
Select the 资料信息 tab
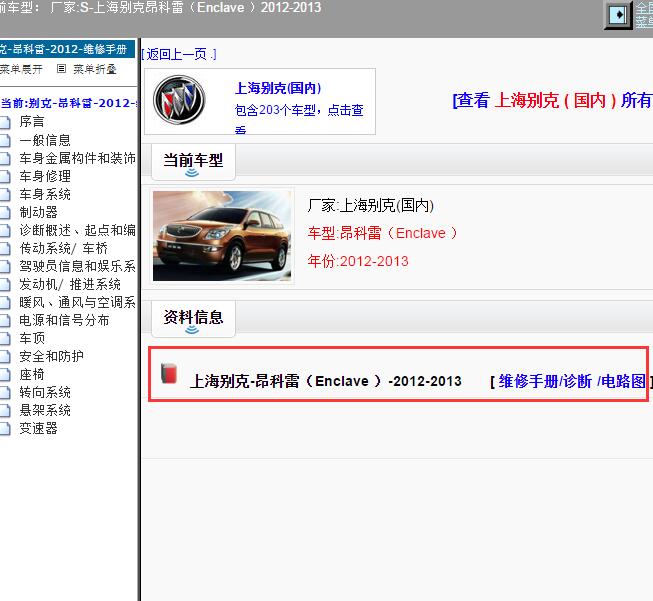click(x=193, y=318)
